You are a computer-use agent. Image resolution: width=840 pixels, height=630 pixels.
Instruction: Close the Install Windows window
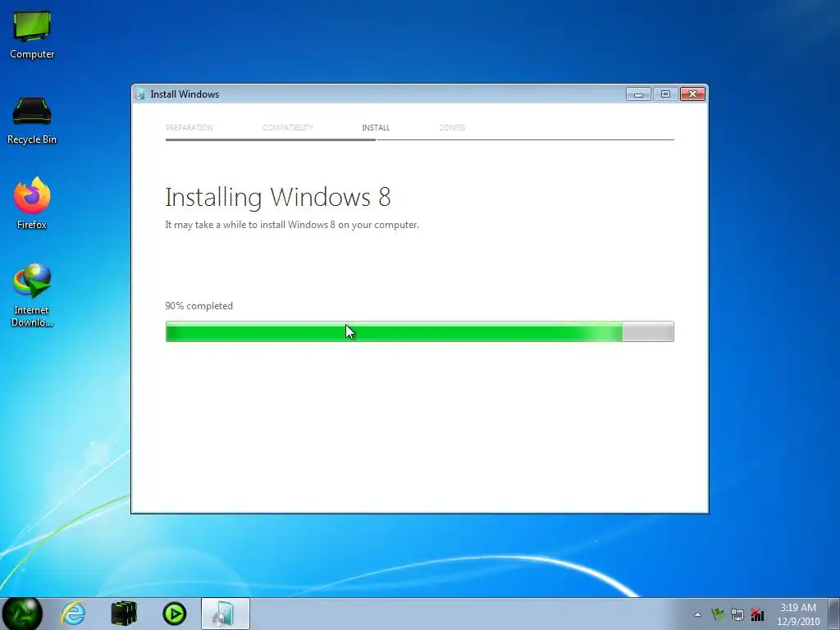tap(692, 94)
